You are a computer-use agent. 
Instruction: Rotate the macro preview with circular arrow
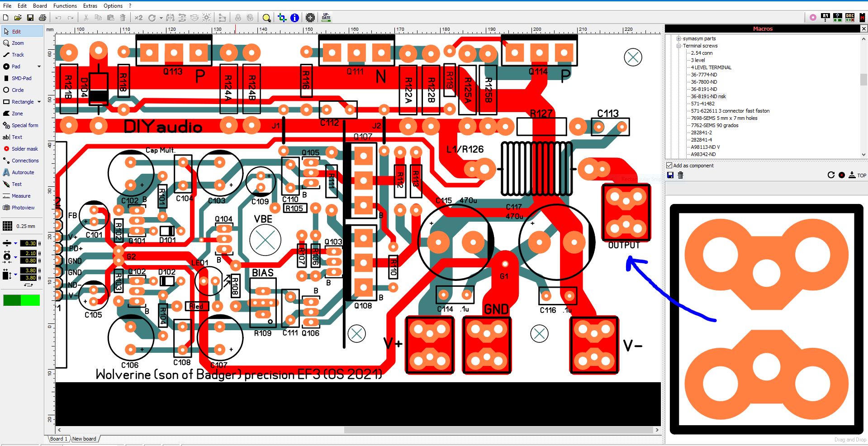(x=831, y=175)
